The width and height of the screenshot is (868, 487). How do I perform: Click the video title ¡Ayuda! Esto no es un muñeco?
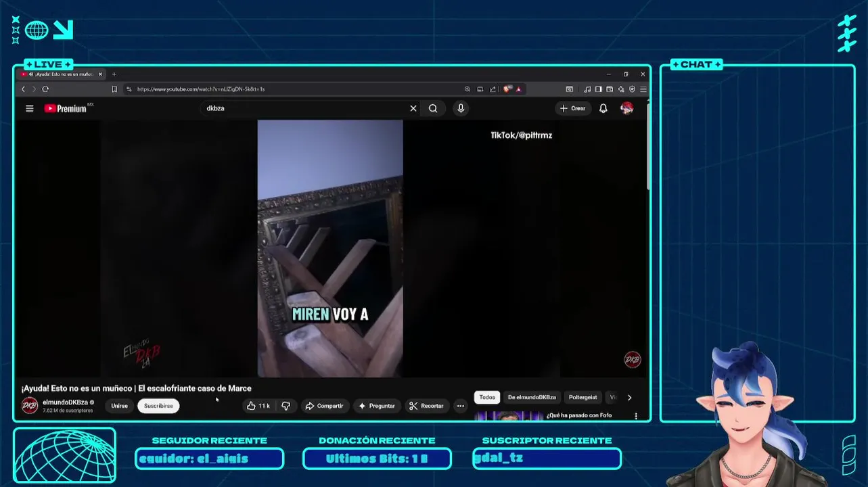(x=136, y=388)
